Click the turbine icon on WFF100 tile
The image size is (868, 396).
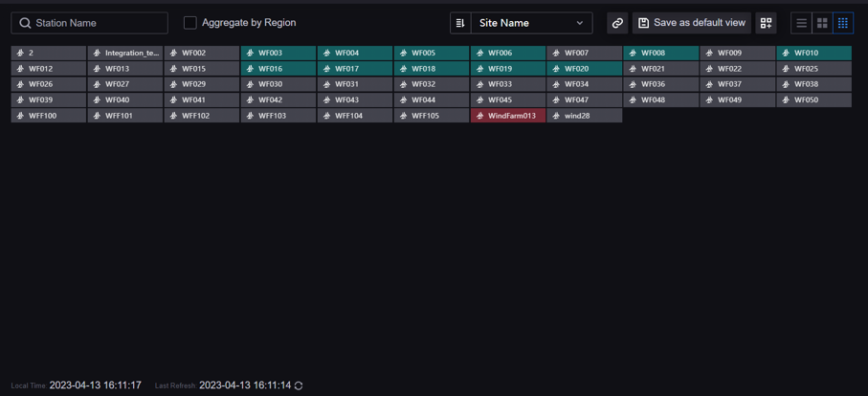click(x=20, y=116)
